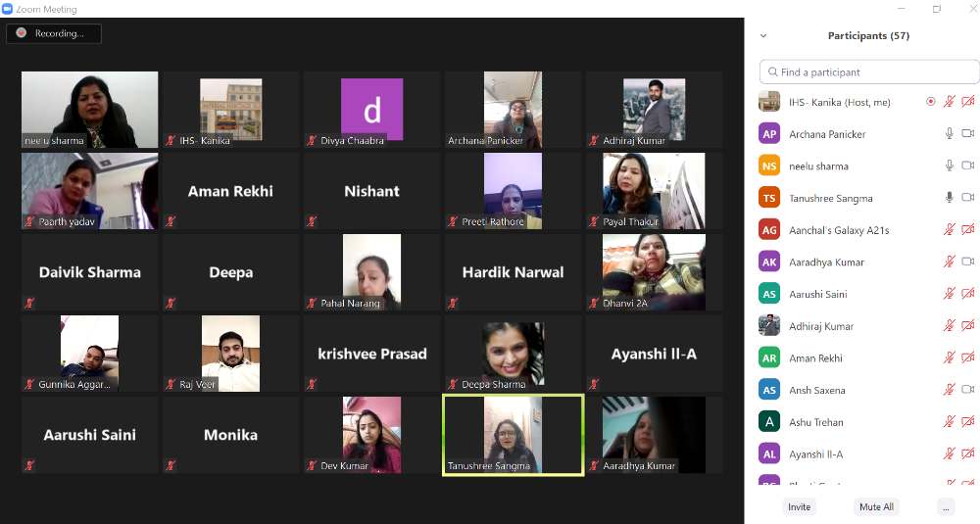Select the Dhanvi 2A video tile

[655, 272]
